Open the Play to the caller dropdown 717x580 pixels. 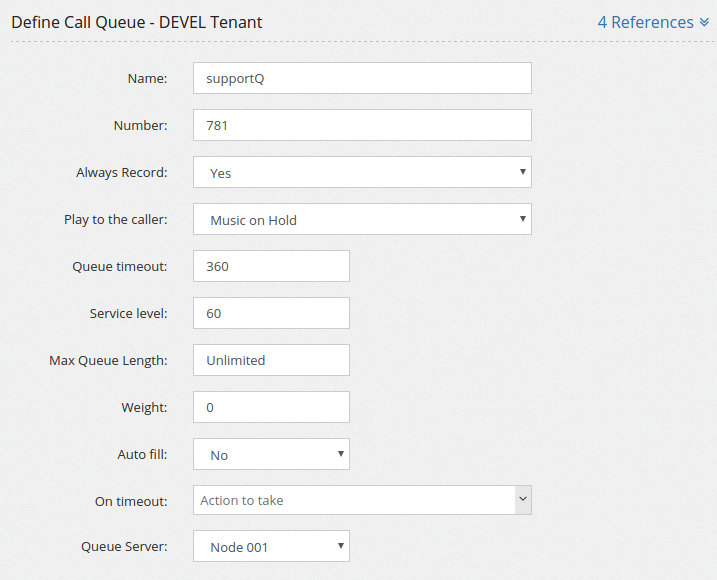(x=362, y=219)
